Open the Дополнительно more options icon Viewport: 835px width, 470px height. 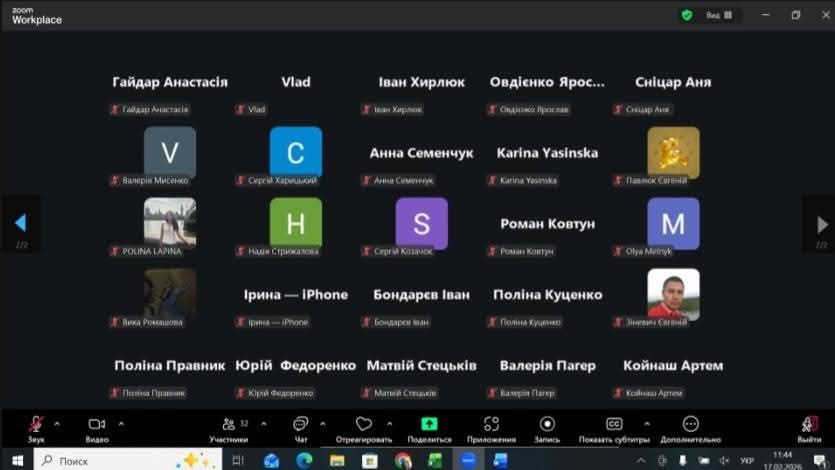point(690,425)
